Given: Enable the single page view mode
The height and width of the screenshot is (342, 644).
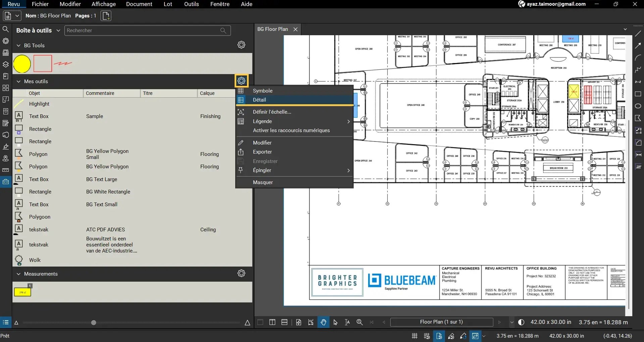Looking at the screenshot, I should [x=260, y=322].
